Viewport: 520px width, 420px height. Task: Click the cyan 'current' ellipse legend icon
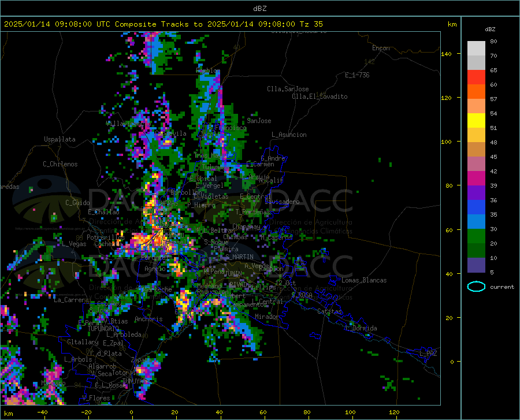[x=476, y=287]
